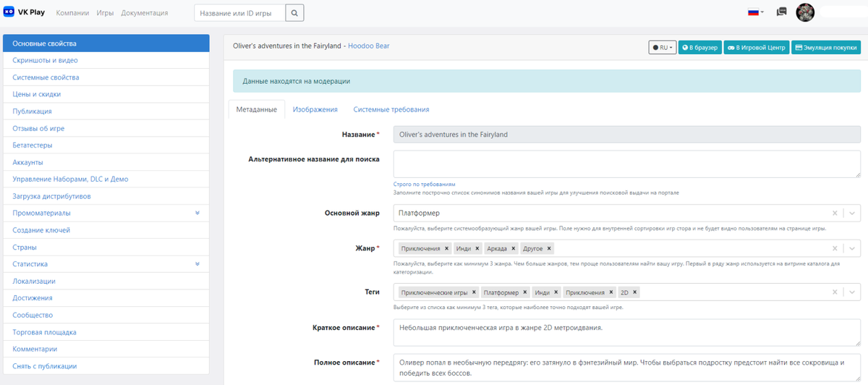
Task: Focus the game name or ID search field
Action: [x=240, y=13]
